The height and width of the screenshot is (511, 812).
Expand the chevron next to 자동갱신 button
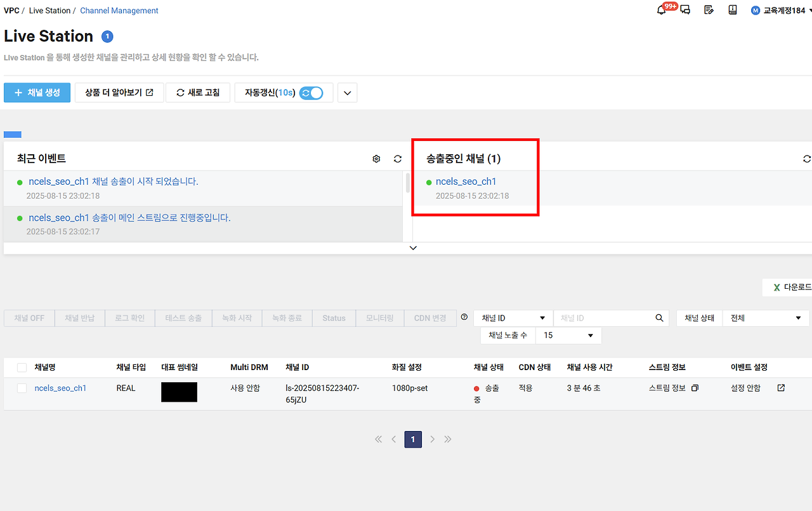tap(346, 92)
